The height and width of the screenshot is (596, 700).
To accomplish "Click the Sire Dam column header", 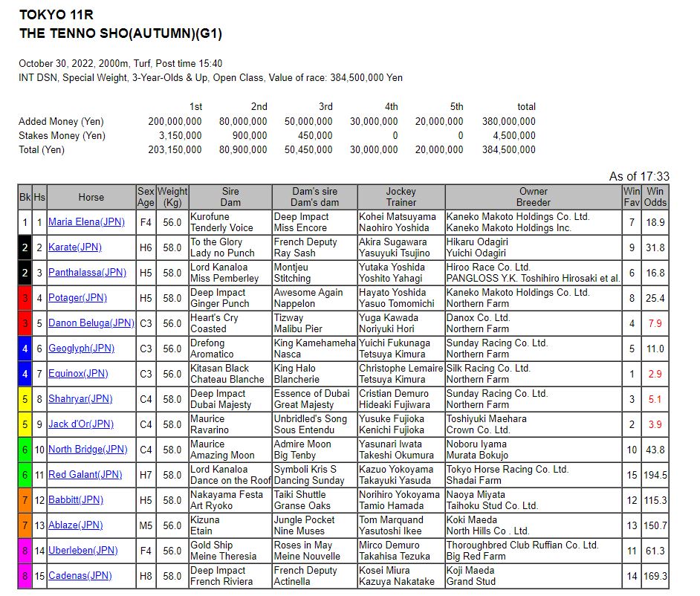I will pos(230,197).
